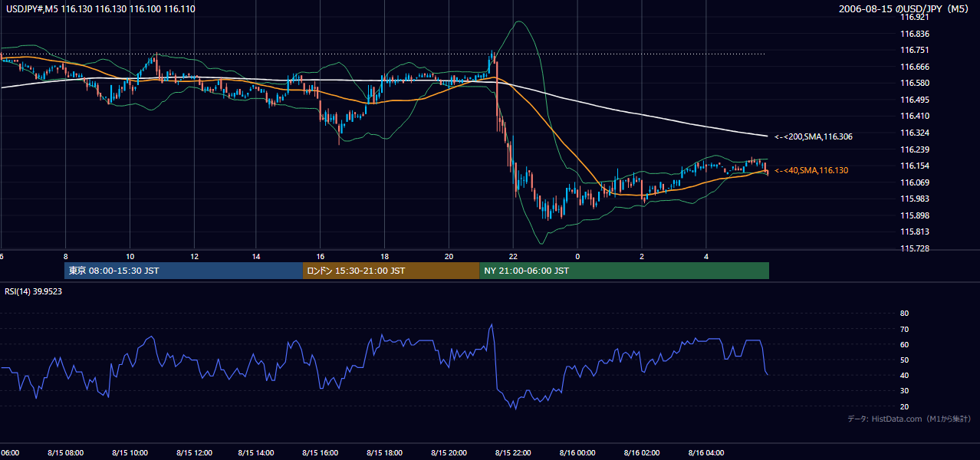The image size is (980, 460).
Task: Select the London 15:30-21:00 JST session bar
Action: [391, 271]
